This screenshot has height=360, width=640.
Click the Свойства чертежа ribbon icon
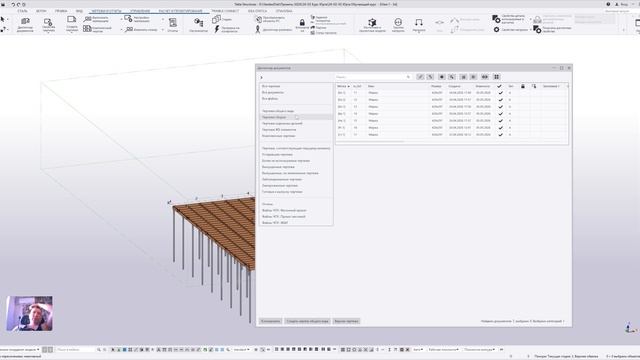(48, 24)
